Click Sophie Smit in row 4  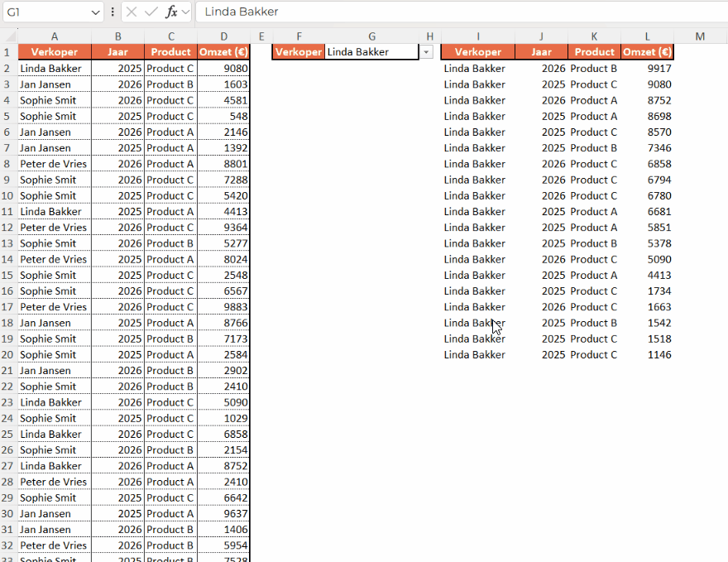pos(55,100)
